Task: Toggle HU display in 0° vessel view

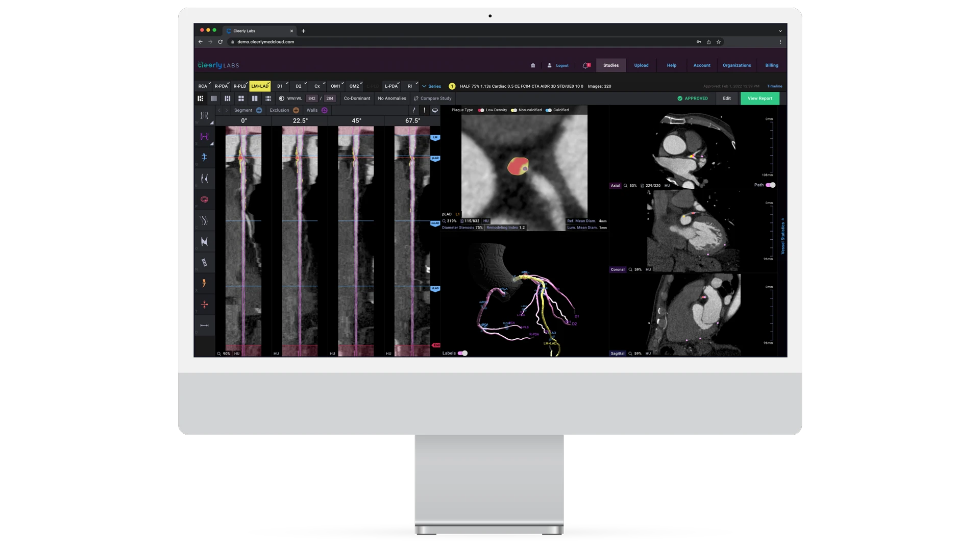Action: coord(237,354)
